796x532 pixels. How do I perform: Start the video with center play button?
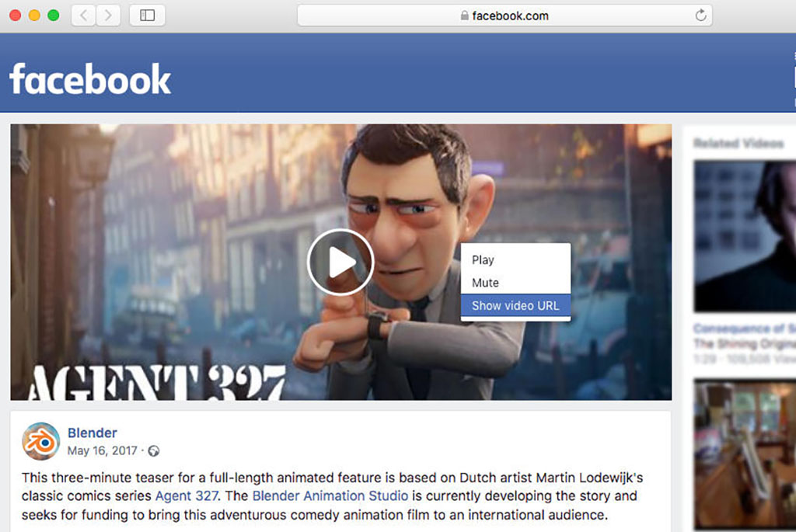click(x=340, y=263)
